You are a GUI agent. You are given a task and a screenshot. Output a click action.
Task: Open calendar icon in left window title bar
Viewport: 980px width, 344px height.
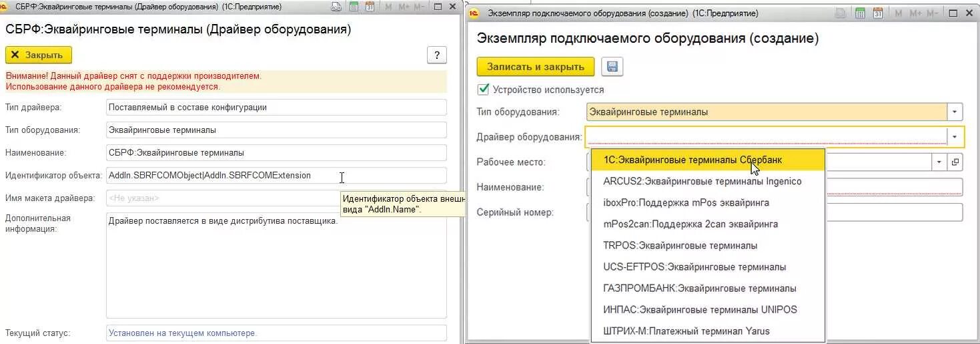pos(369,7)
